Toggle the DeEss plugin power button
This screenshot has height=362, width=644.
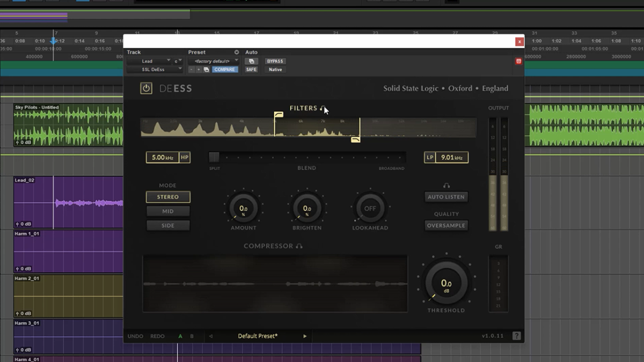coord(147,88)
